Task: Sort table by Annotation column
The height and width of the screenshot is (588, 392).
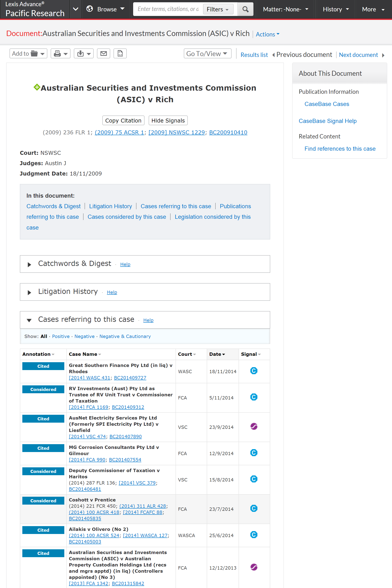Action: point(38,354)
